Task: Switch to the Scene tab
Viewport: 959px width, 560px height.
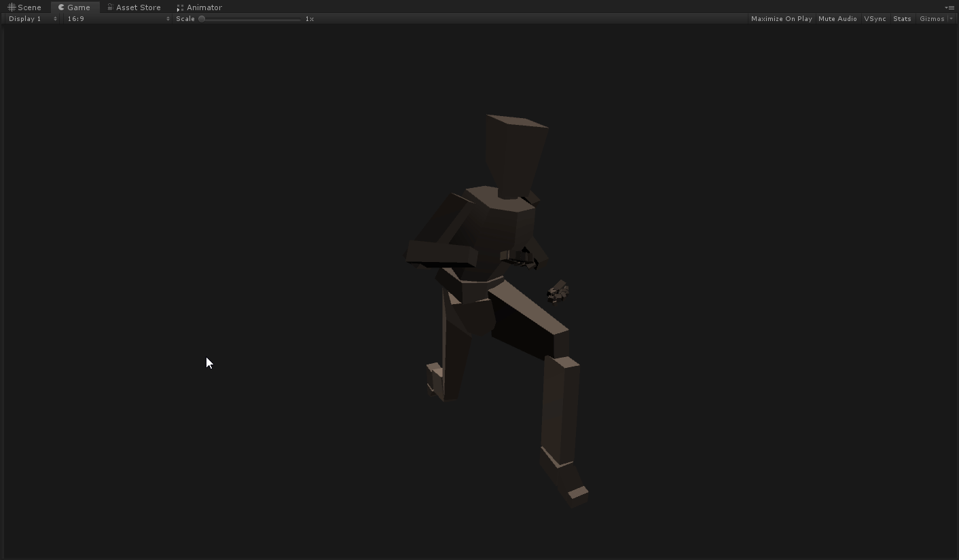Action: pos(24,7)
